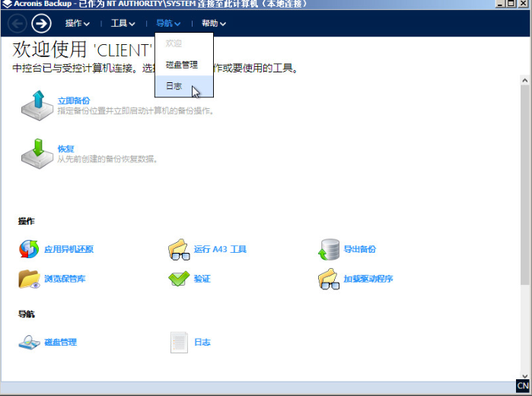This screenshot has width=532, height=396.
Task: Click the 浏览保管库 folder icon
Action: point(29,279)
